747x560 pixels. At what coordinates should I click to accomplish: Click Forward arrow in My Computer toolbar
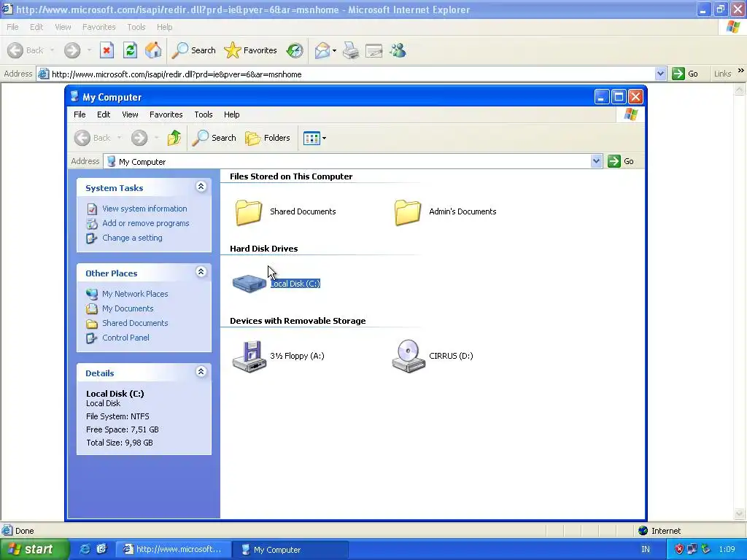[x=139, y=138]
